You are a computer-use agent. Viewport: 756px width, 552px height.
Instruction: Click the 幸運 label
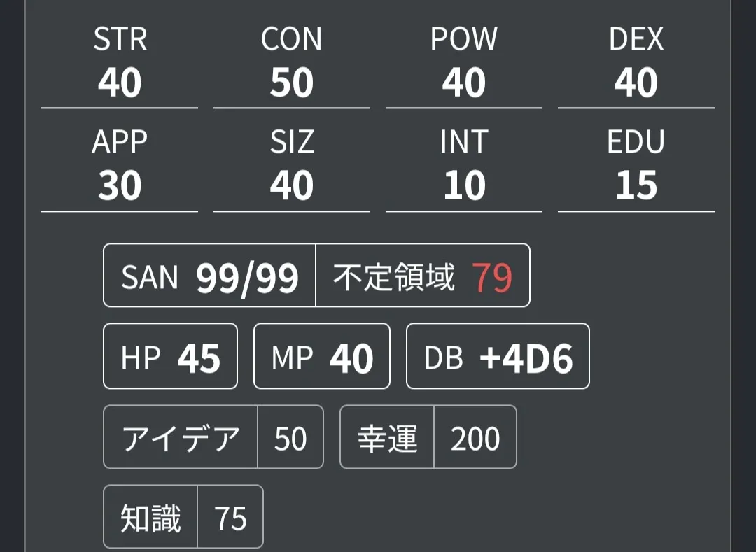(387, 438)
